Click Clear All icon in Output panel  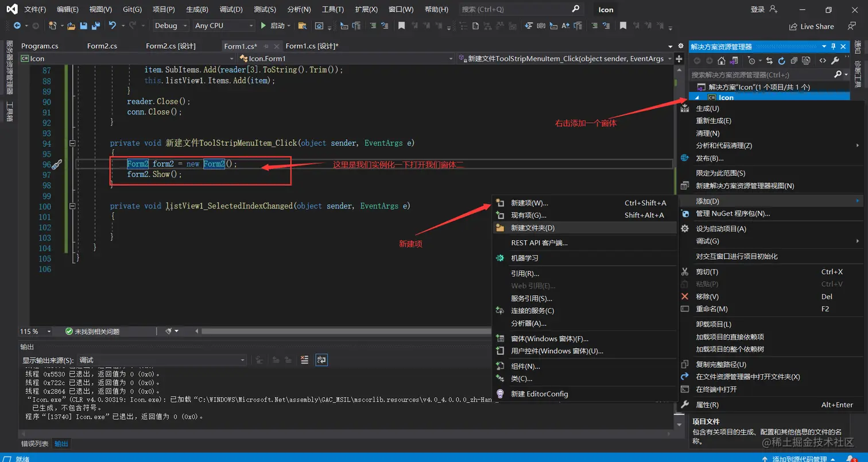pos(304,360)
